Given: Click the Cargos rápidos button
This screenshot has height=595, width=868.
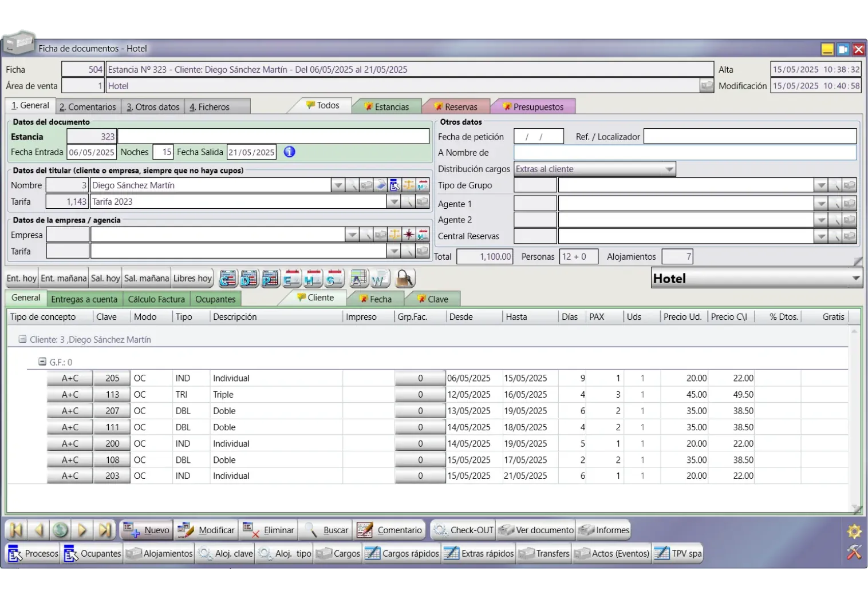Looking at the screenshot, I should [403, 554].
